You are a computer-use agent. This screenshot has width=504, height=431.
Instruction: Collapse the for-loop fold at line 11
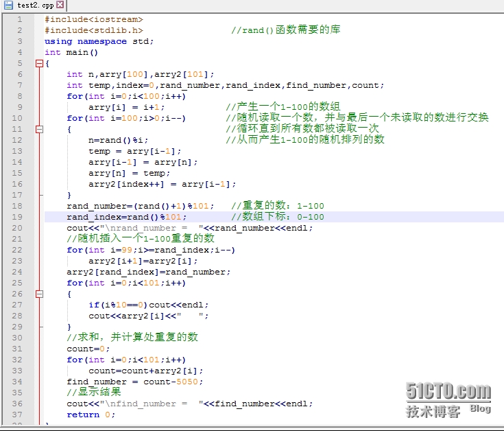click(x=39, y=129)
